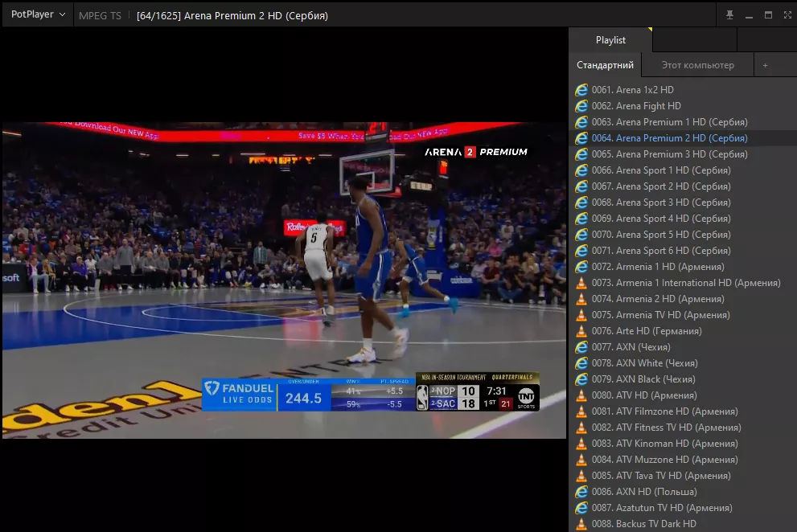Click the icon beside 0069. Arena Sport 4 HD
Viewport: 797px width, 532px height.
click(581, 219)
